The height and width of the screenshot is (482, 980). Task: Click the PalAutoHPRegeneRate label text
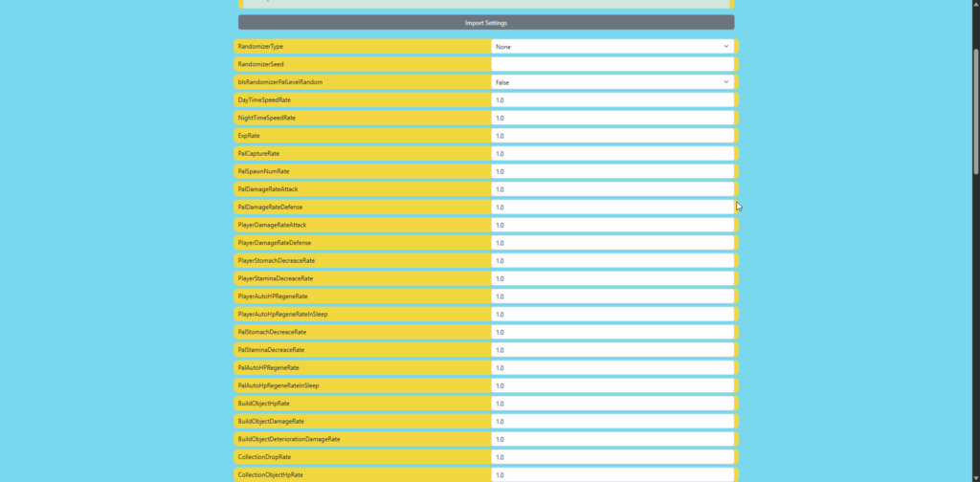point(269,368)
